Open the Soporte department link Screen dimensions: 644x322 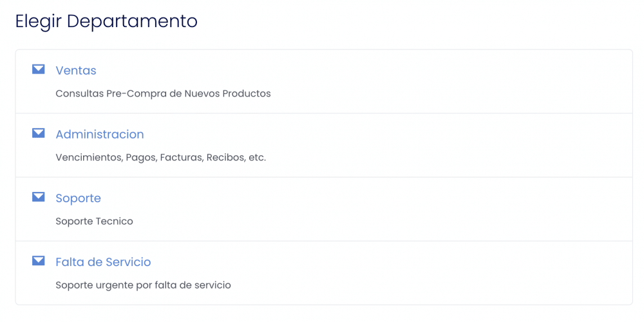coord(79,198)
